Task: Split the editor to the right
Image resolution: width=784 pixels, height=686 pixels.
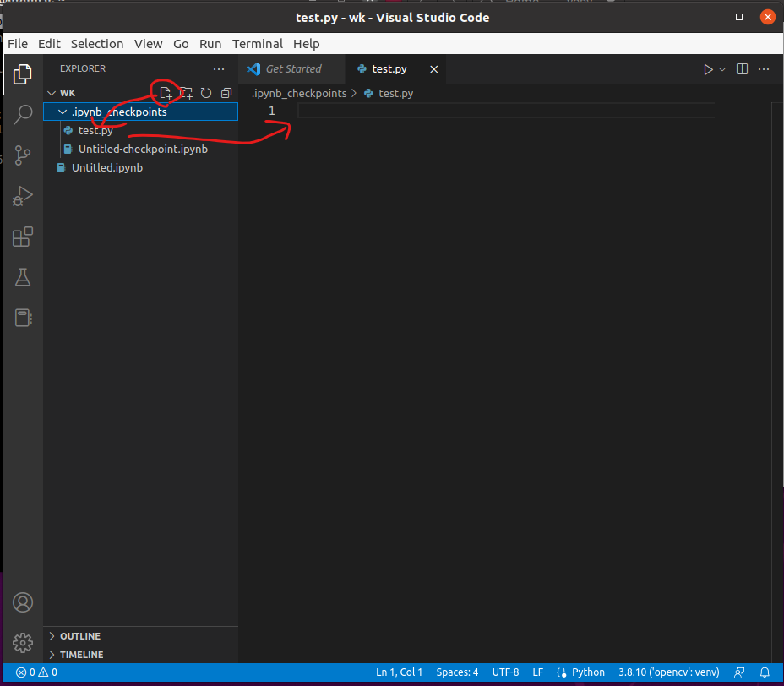Action: coord(742,69)
